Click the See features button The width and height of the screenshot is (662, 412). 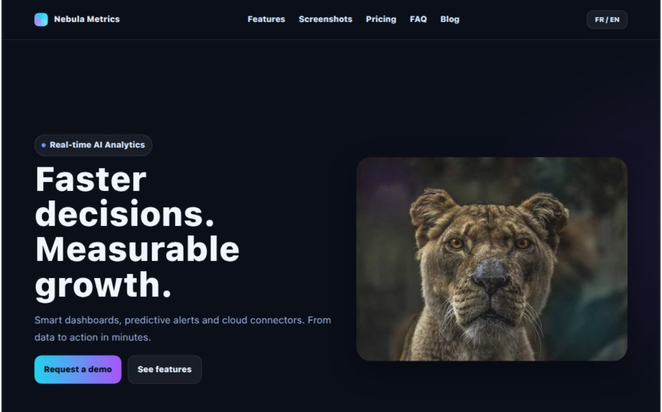[164, 369]
